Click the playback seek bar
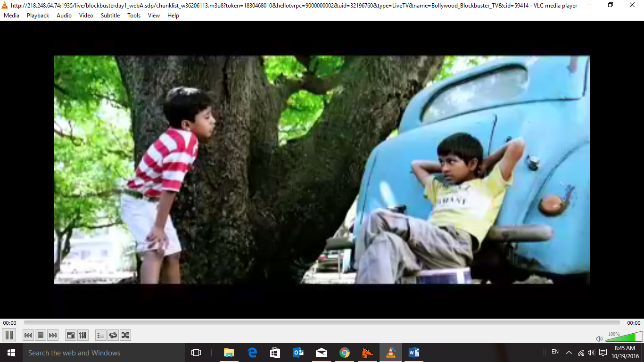The height and width of the screenshot is (362, 644). coord(322,323)
